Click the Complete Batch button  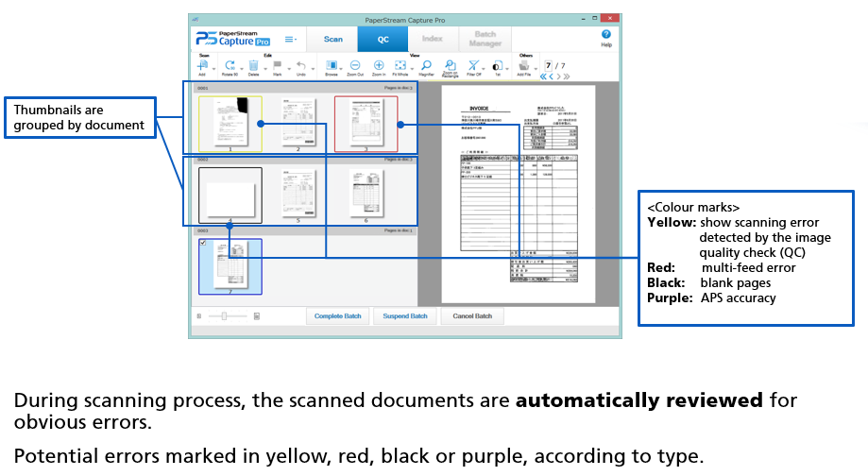point(337,316)
